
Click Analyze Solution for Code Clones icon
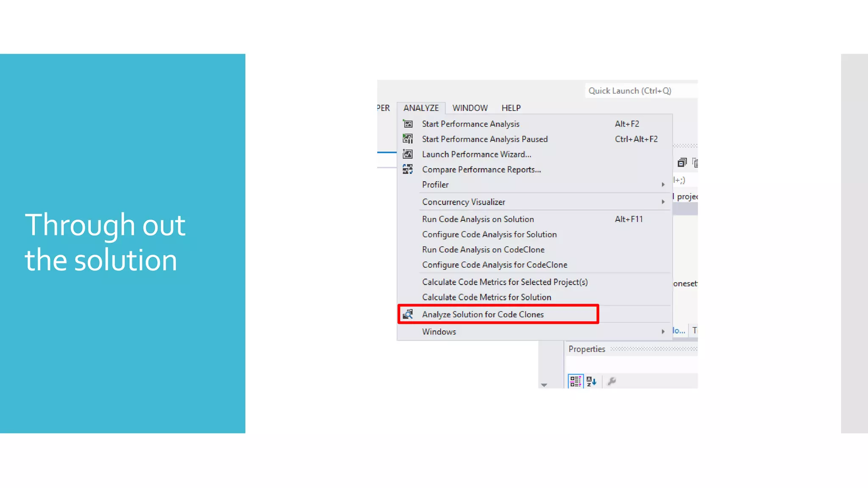pyautogui.click(x=408, y=314)
